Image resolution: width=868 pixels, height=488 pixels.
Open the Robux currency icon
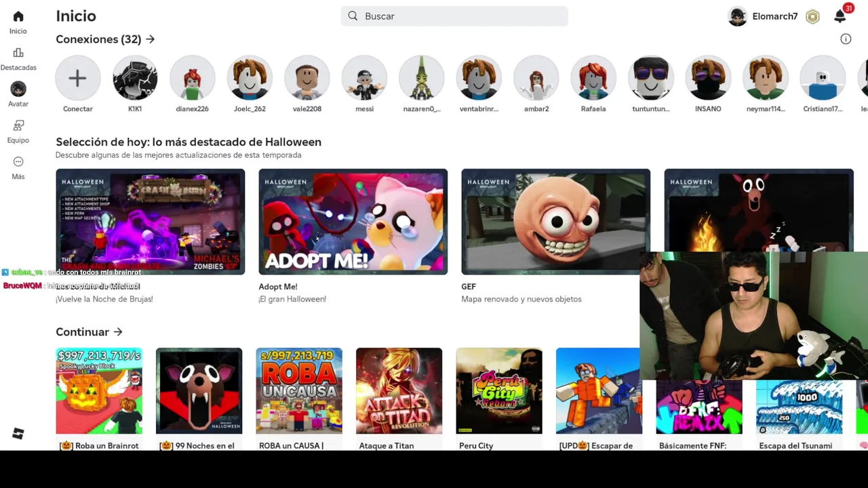click(812, 17)
